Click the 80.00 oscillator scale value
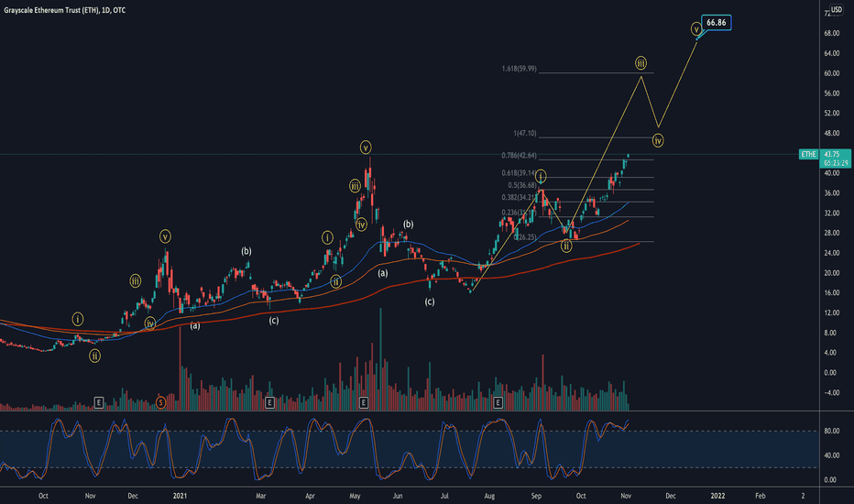 click(830, 431)
